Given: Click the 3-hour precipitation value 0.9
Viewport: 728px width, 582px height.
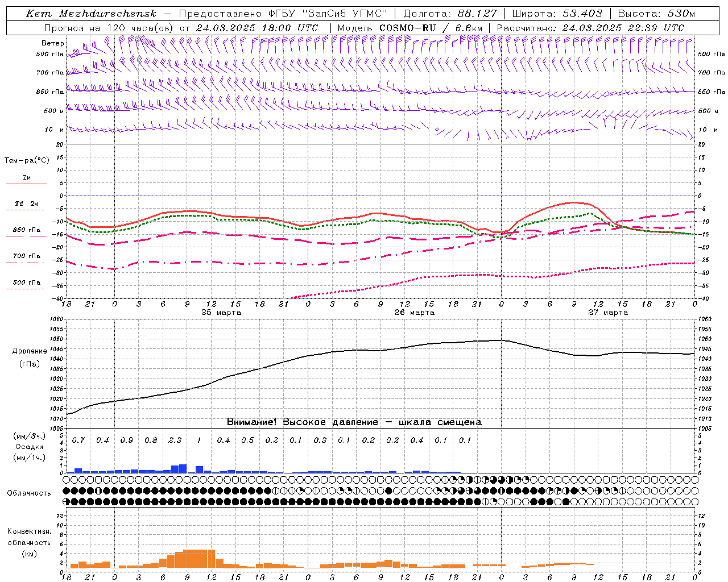Looking at the screenshot, I should click(127, 440).
